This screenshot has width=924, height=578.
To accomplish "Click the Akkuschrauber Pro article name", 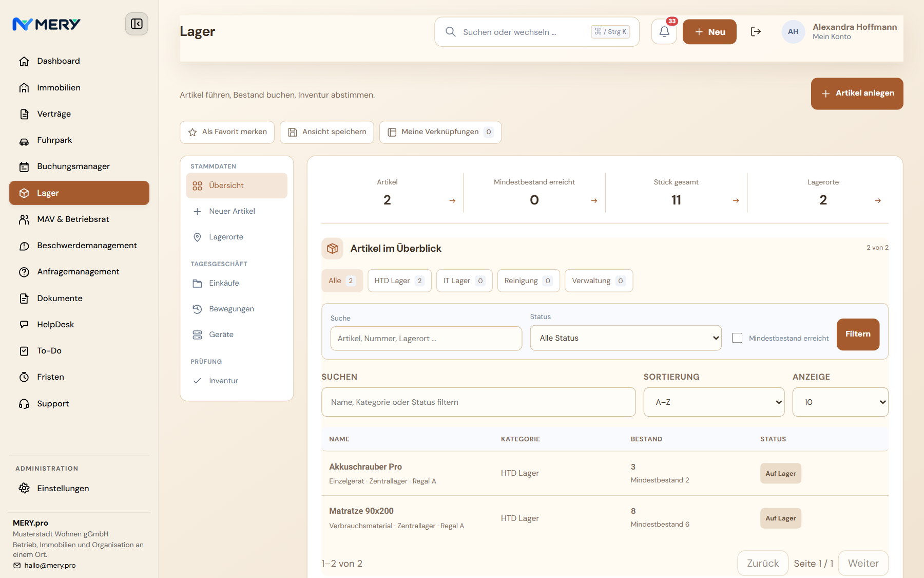I will [x=365, y=467].
